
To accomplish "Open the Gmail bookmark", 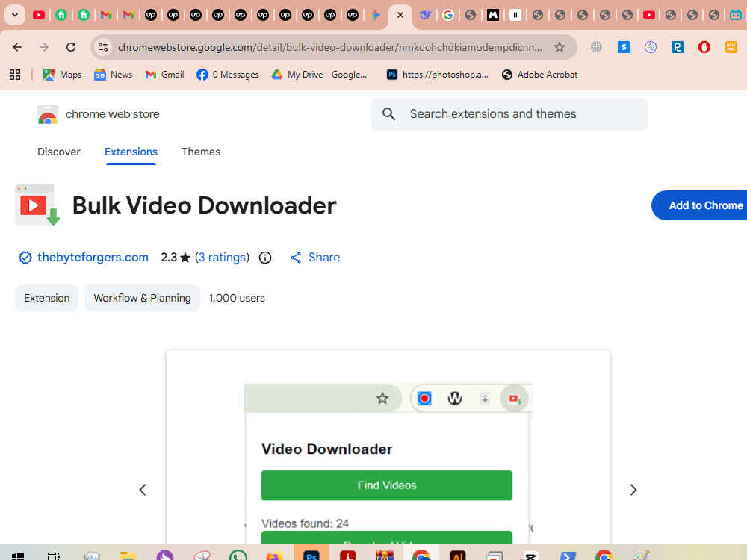I will click(x=165, y=75).
